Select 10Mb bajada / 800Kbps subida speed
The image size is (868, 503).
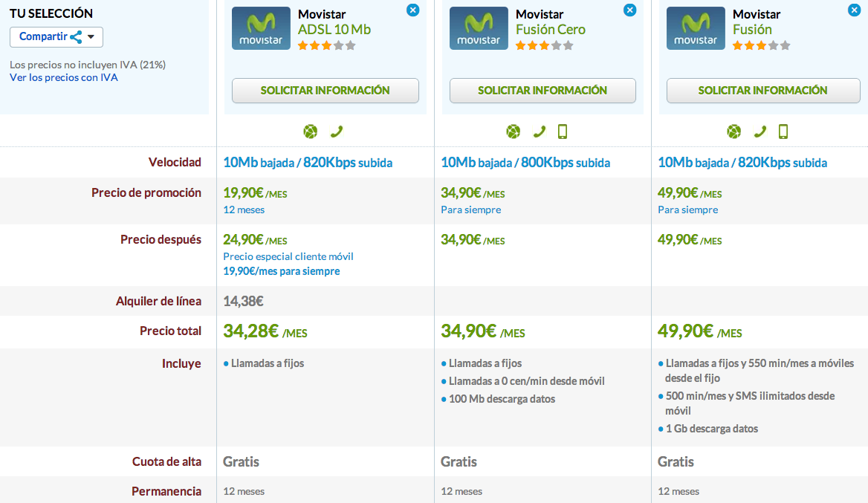[525, 163]
